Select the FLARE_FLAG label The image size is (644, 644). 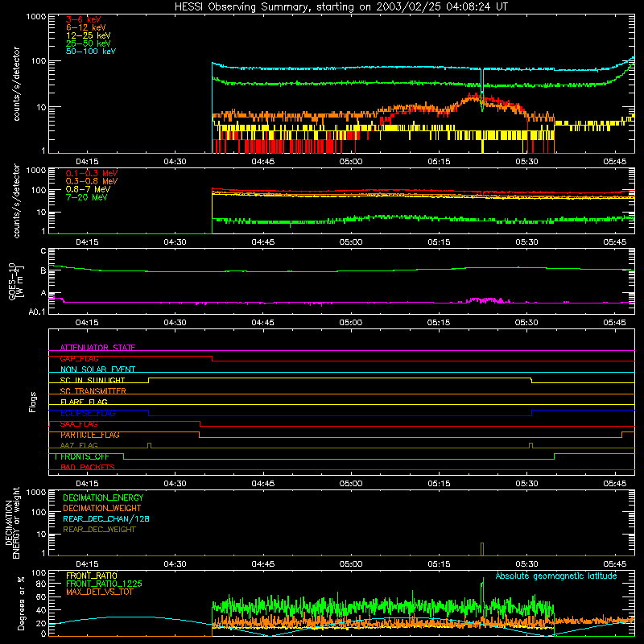click(84, 402)
